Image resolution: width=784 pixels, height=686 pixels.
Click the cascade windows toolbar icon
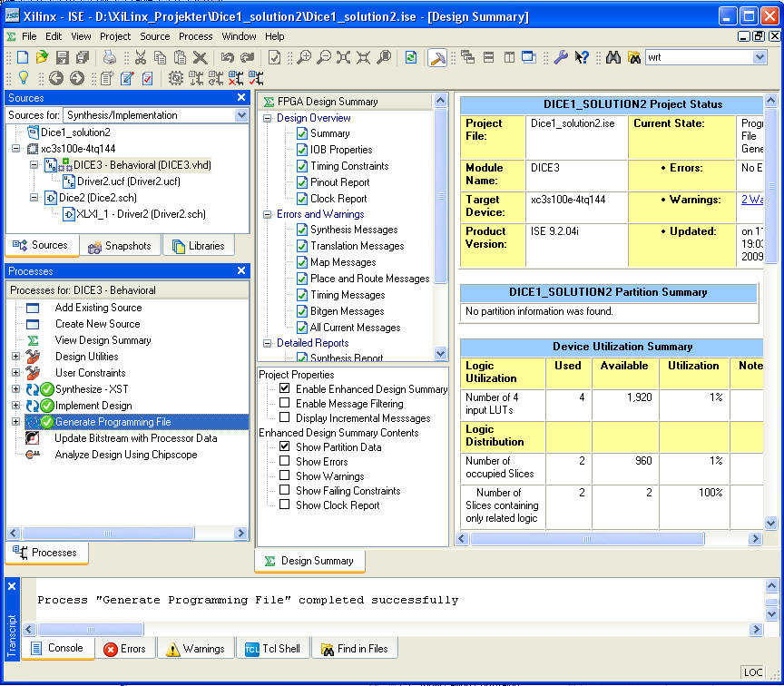tap(468, 57)
